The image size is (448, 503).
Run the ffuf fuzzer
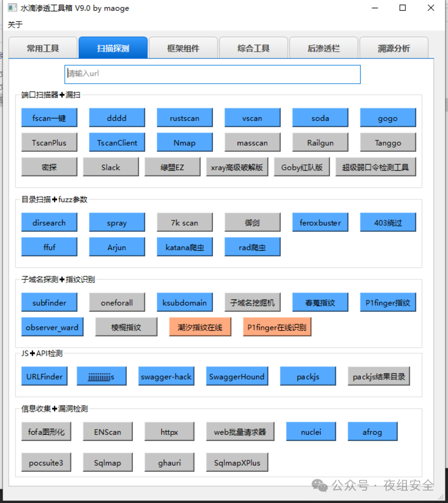pos(49,247)
